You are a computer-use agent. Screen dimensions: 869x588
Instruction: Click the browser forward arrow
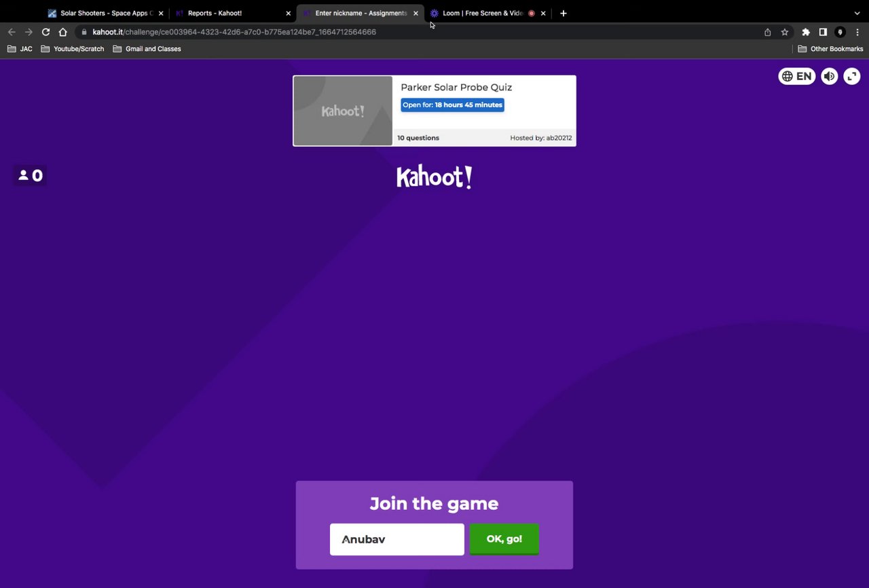pos(29,32)
